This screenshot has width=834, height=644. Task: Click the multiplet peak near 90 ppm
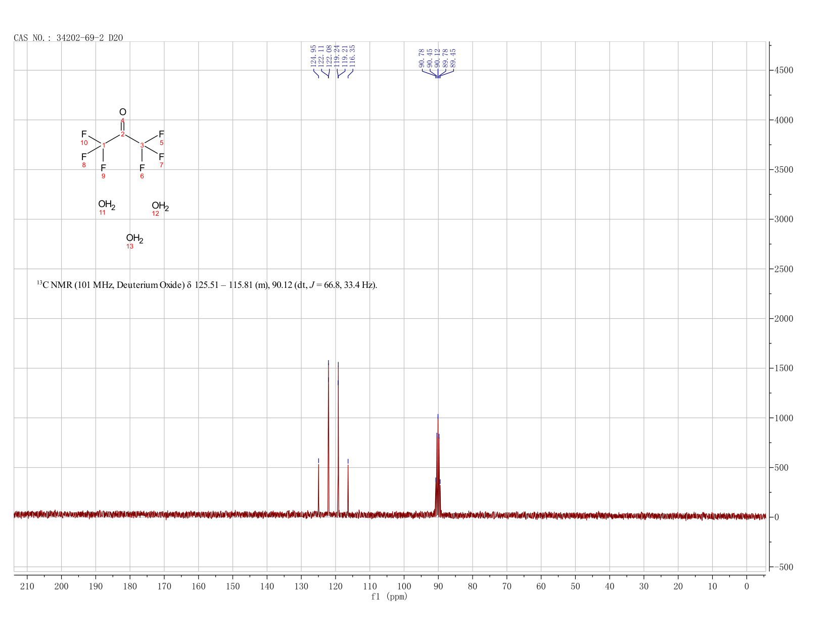point(438,467)
